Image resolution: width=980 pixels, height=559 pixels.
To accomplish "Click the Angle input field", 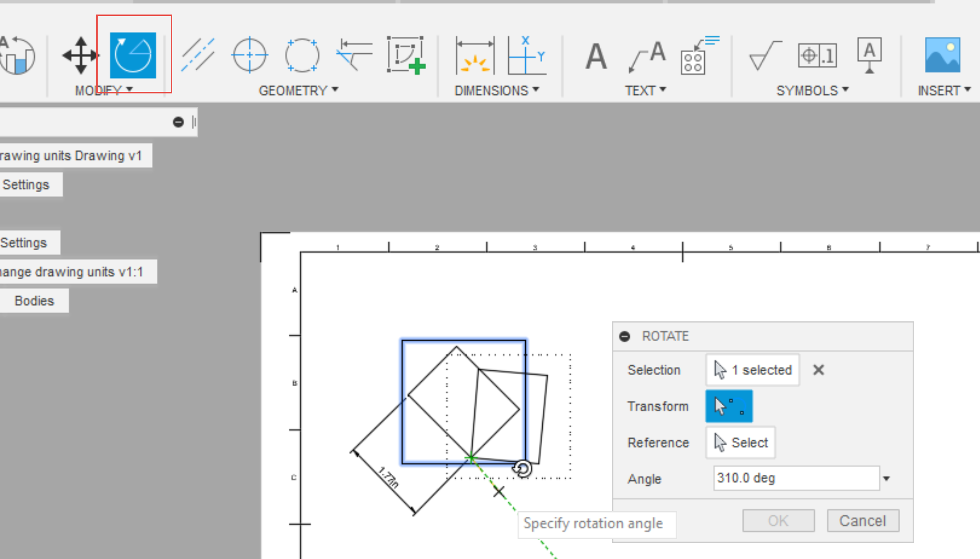I will [x=796, y=478].
